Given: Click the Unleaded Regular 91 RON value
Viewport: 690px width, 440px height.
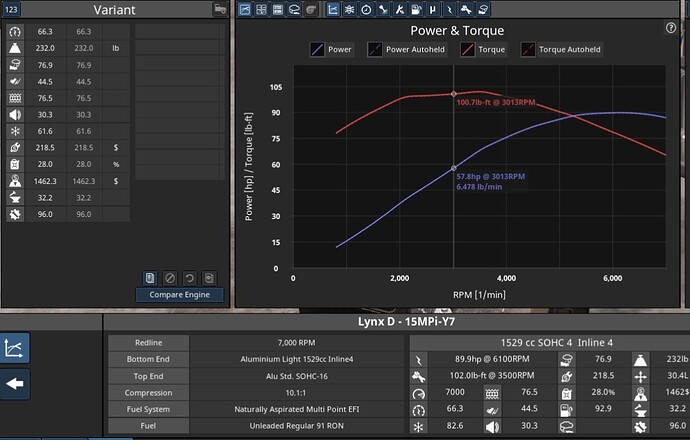Looking at the screenshot, I should (297, 426).
